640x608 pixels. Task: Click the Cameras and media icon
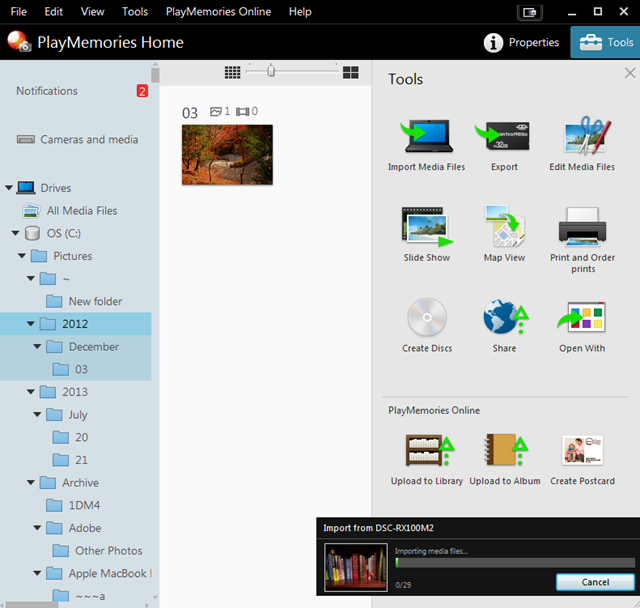(x=26, y=140)
